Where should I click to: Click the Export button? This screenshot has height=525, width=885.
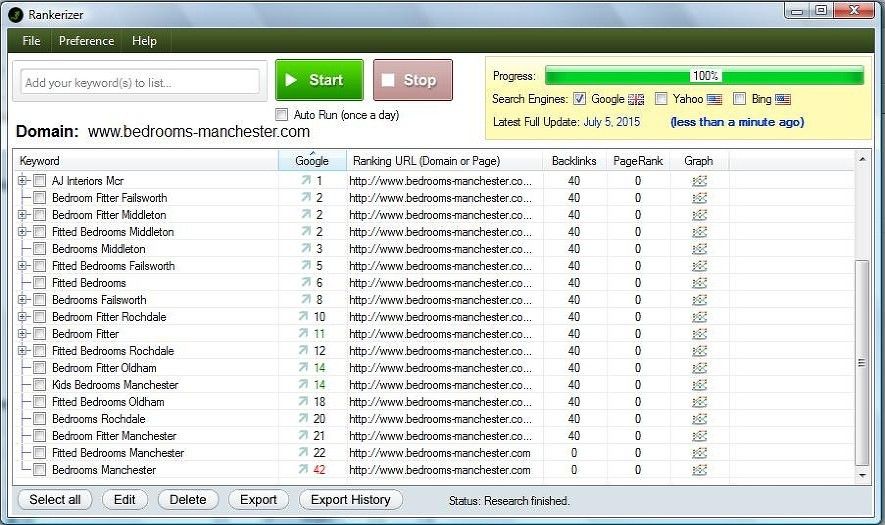(x=259, y=500)
